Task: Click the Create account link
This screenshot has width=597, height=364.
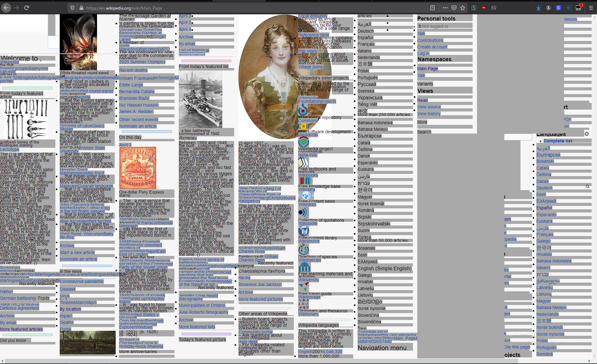Action: 432,47
